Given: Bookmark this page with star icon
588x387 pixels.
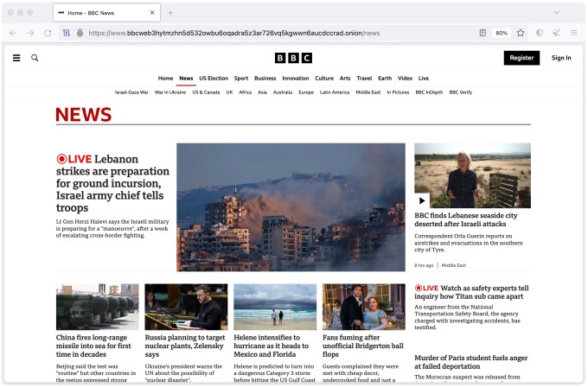Looking at the screenshot, I should [521, 33].
